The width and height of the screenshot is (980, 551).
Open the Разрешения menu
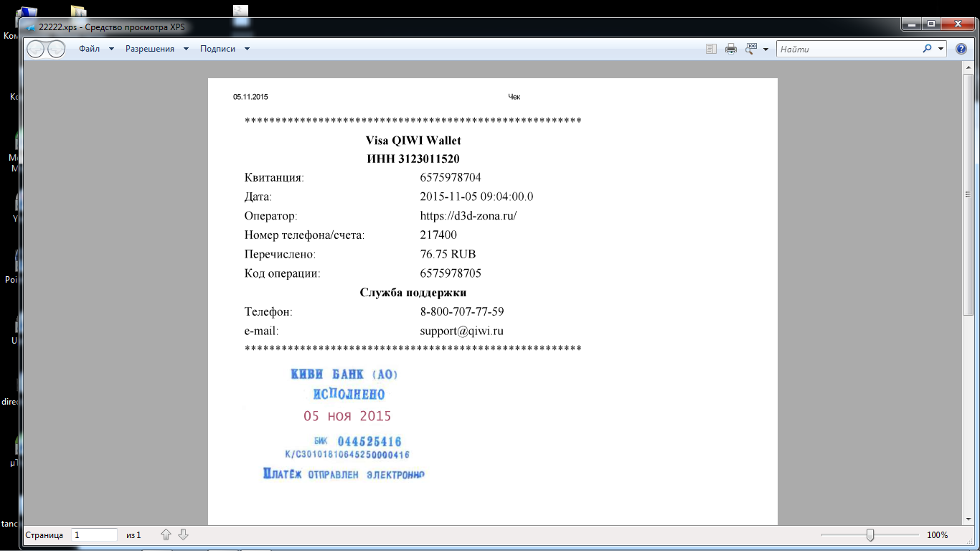click(150, 49)
